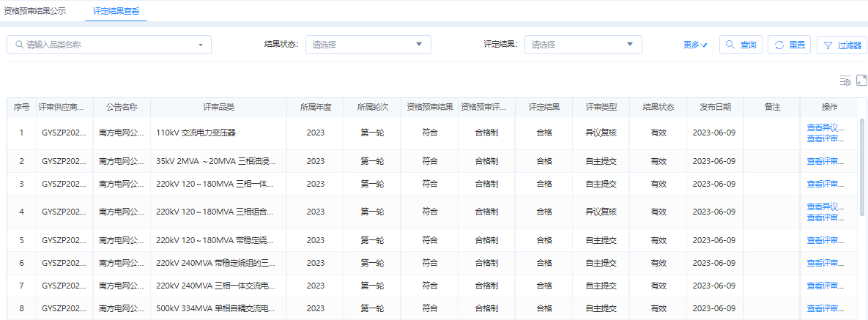Switch to 资格预审结果公示 tab
Viewport: 868px width, 320px height.
pyautogui.click(x=34, y=11)
